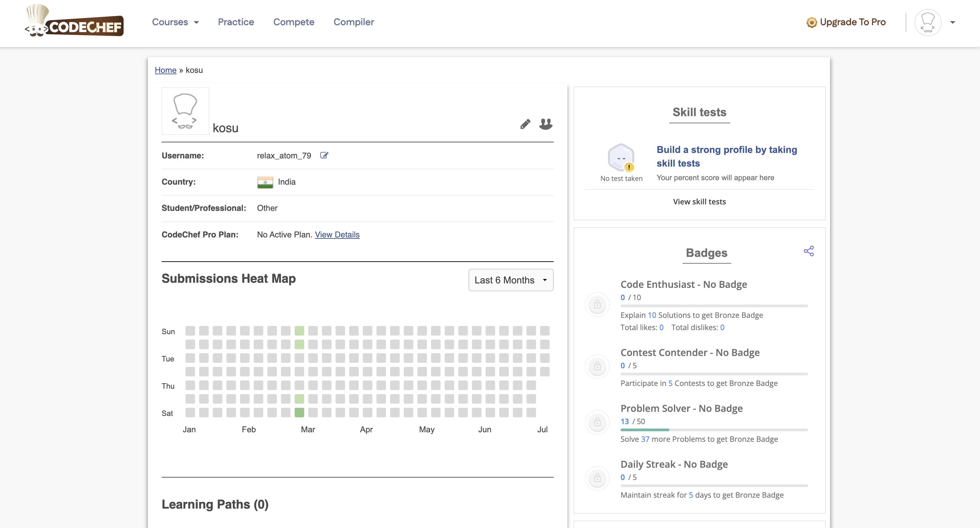Image resolution: width=980 pixels, height=528 pixels.
Task: Click the locked Problem Solver badge icon
Action: click(x=597, y=422)
